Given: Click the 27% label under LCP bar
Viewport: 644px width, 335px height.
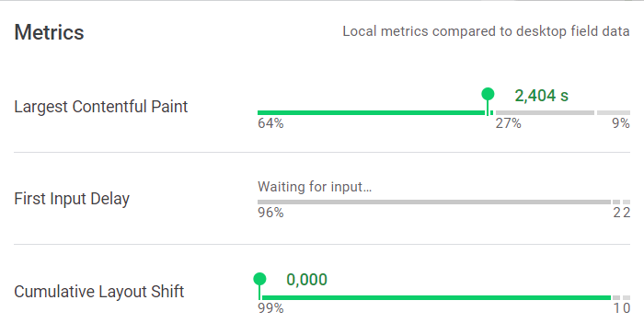Looking at the screenshot, I should point(508,123).
